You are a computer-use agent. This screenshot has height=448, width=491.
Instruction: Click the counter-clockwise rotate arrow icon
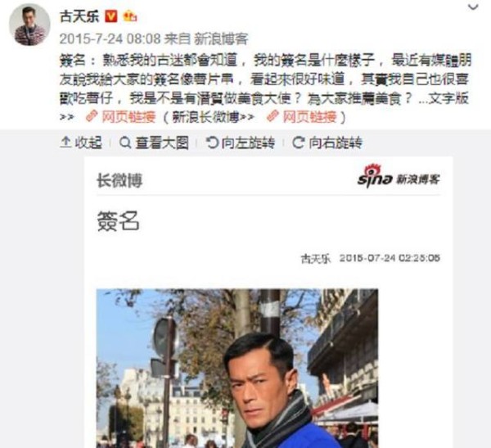(x=212, y=143)
